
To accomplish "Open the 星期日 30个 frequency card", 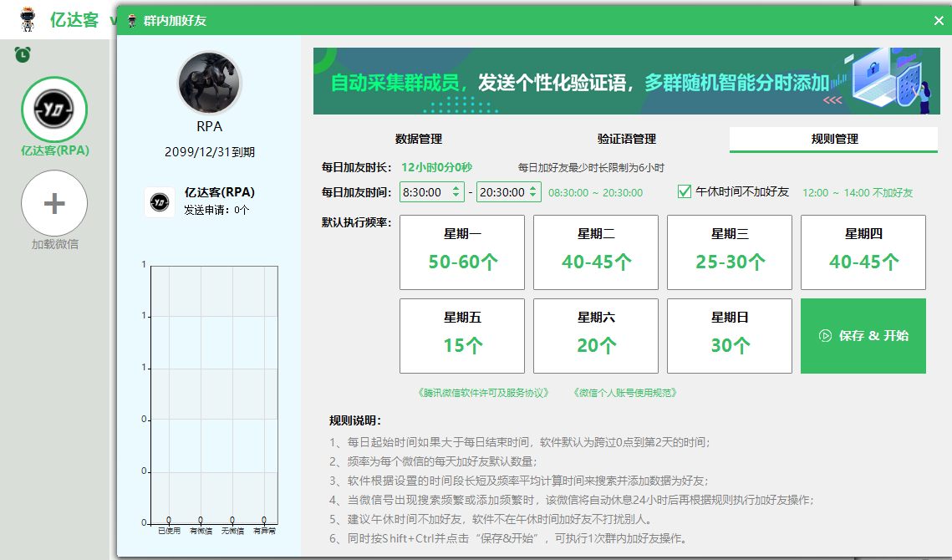I will [x=729, y=336].
